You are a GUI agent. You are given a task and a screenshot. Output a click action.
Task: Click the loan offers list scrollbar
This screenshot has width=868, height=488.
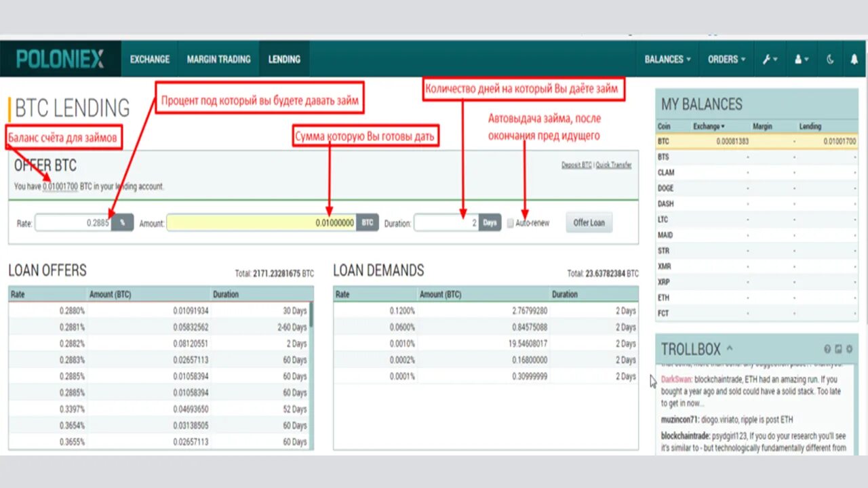[311, 316]
